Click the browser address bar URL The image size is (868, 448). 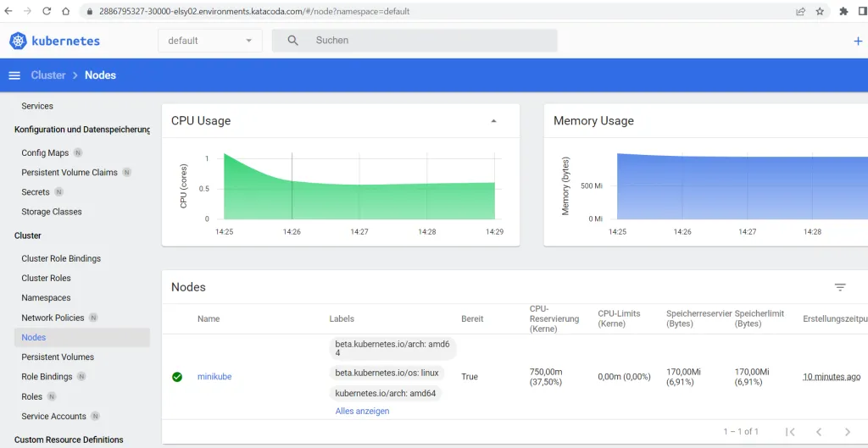[x=254, y=11]
